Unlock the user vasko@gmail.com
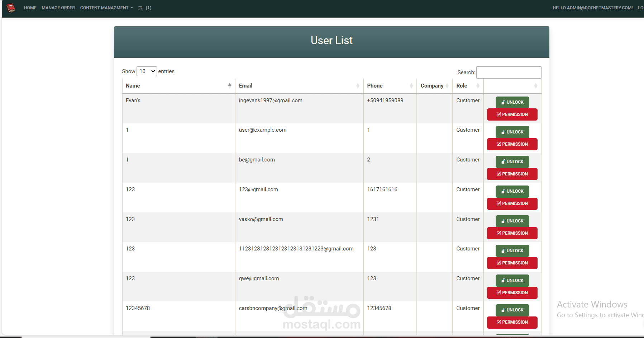644x338 pixels. 512,221
